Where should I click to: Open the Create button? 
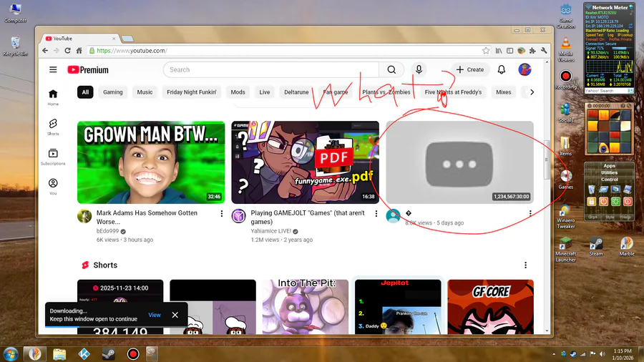point(470,70)
